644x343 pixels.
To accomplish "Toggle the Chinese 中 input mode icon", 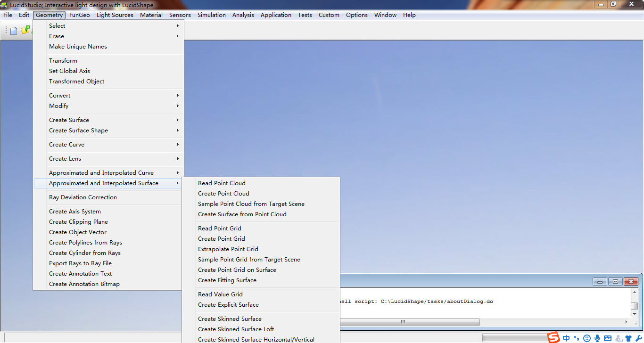I will (566, 338).
